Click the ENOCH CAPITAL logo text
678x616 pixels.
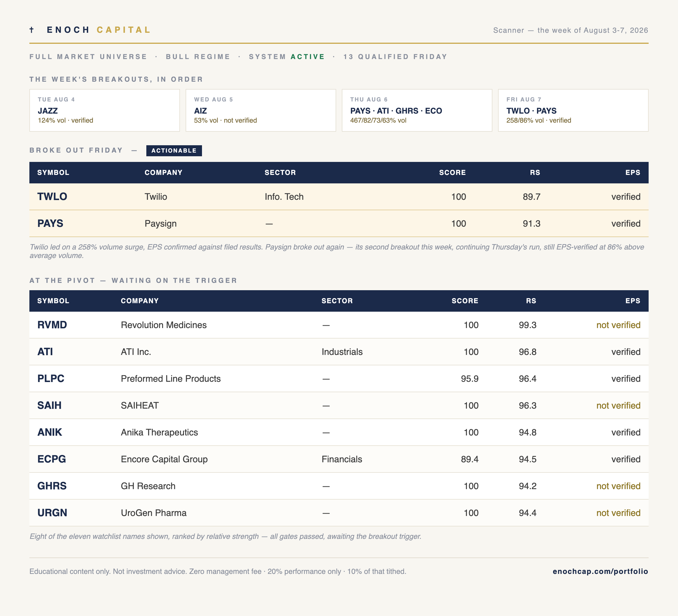coord(99,30)
